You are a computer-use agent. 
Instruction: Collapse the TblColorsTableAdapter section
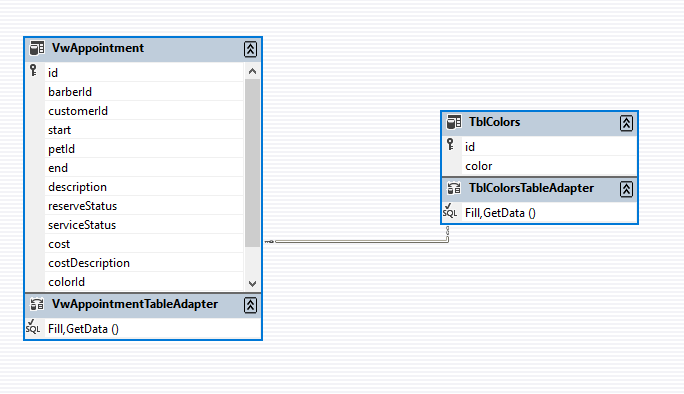point(626,189)
